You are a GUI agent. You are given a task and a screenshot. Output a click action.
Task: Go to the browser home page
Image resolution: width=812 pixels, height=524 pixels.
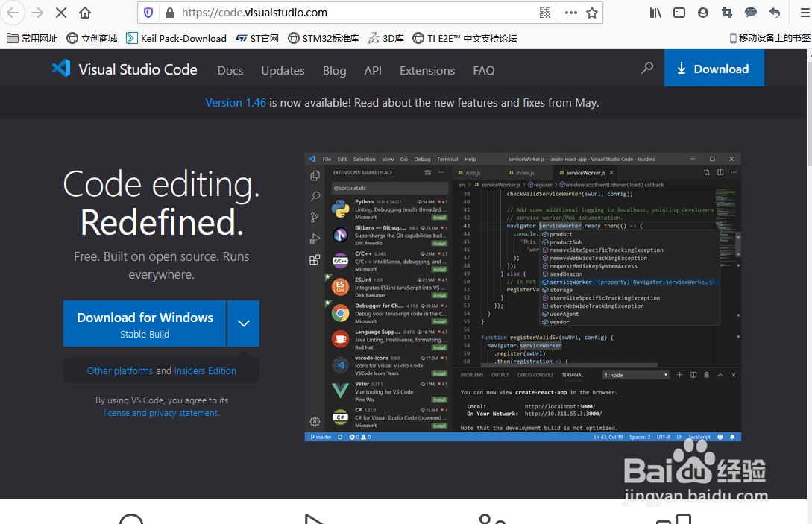[x=85, y=13]
